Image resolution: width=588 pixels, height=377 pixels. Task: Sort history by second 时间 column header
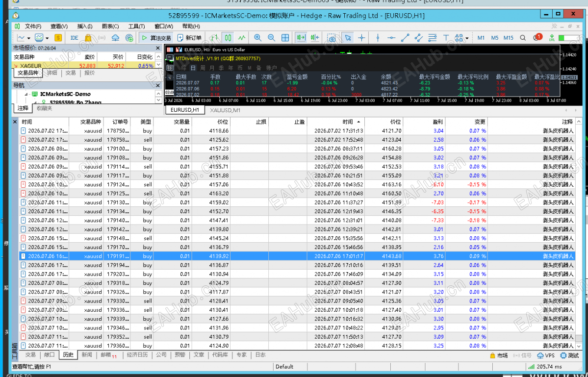click(x=335, y=122)
